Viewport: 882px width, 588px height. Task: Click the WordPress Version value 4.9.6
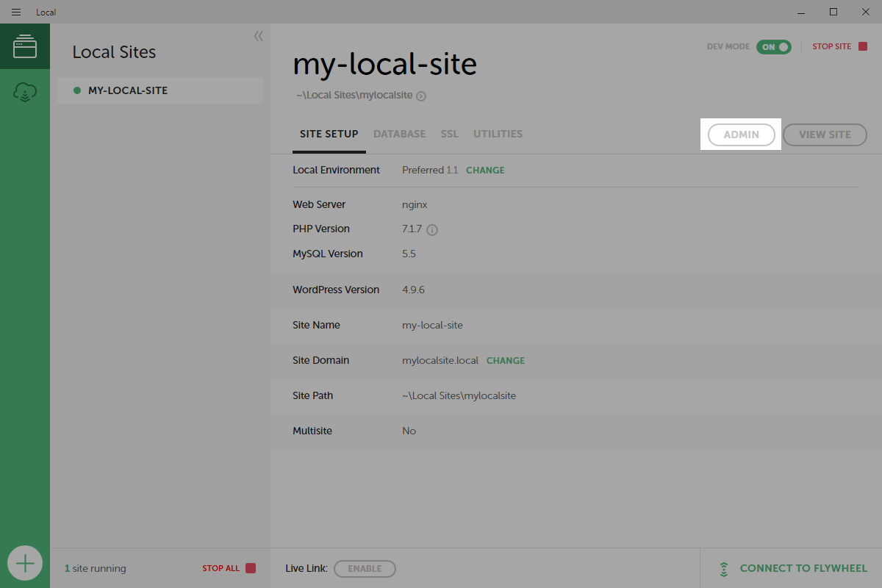(x=413, y=290)
